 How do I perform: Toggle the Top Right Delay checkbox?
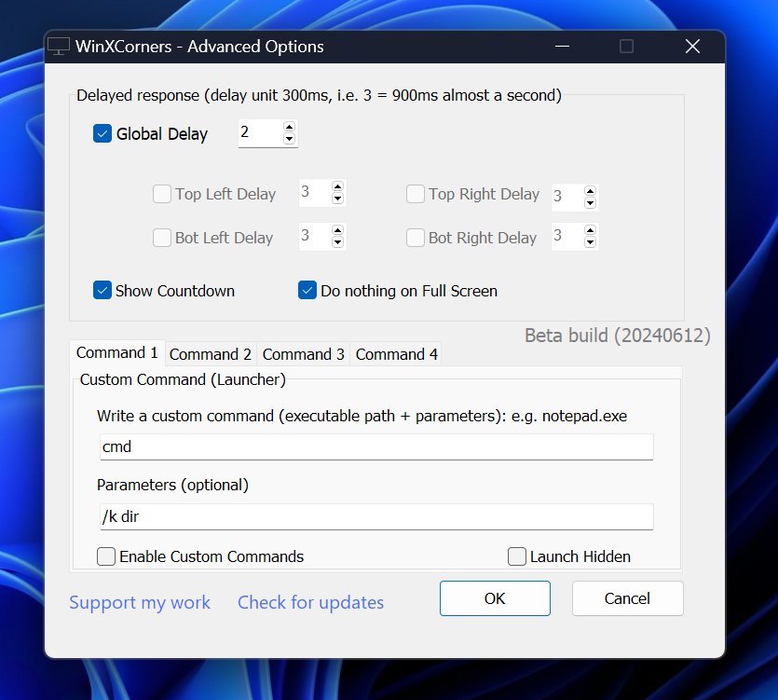pos(416,194)
